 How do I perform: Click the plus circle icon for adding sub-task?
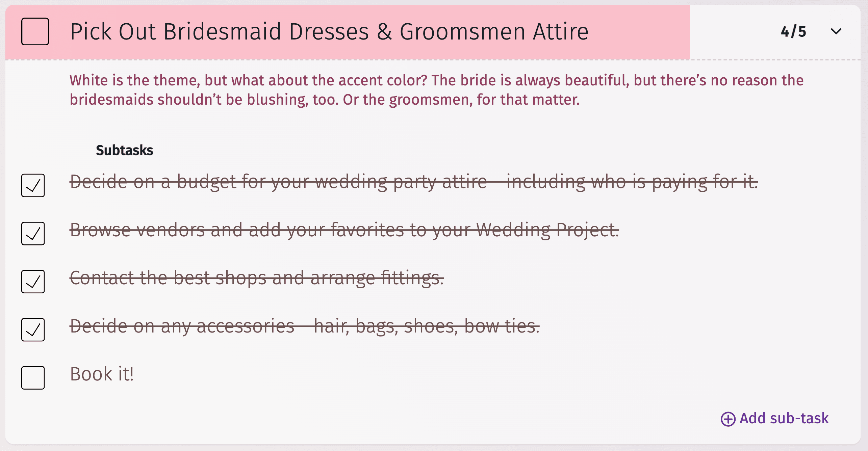pyautogui.click(x=728, y=419)
